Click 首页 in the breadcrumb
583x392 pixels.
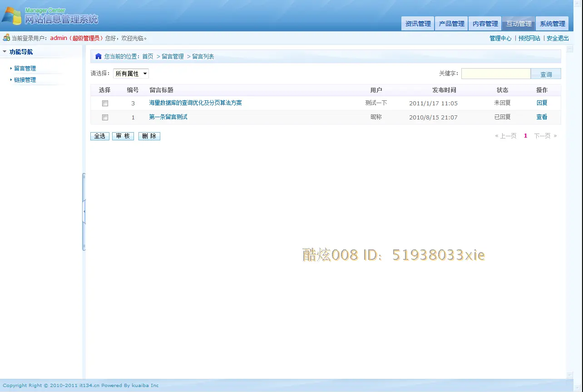(148, 56)
